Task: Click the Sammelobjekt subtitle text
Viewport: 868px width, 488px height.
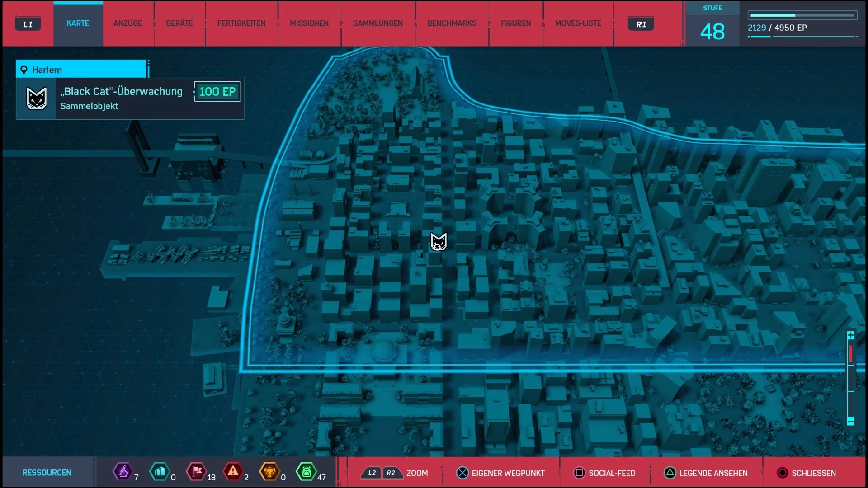Action: [90, 106]
